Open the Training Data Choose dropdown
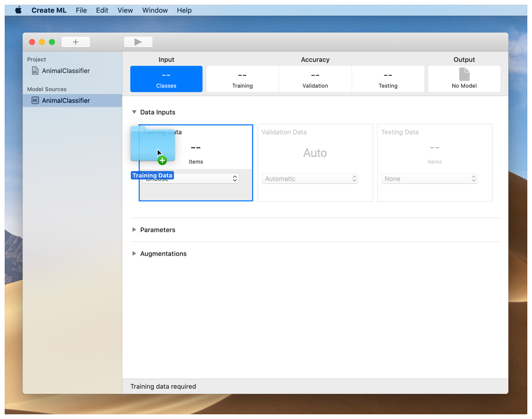Viewport: 532px width, 419px height. tap(191, 179)
